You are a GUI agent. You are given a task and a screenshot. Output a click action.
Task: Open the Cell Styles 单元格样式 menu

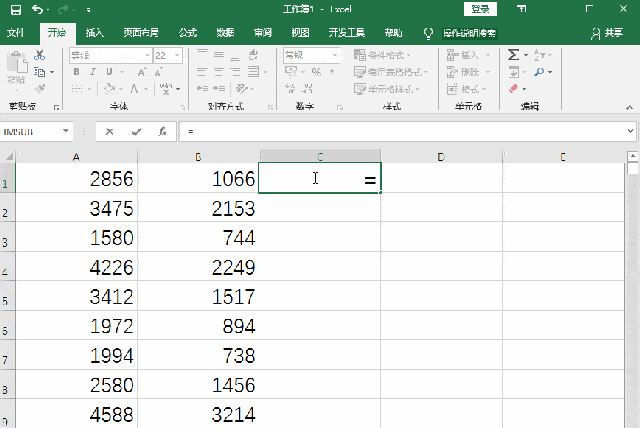(387, 89)
